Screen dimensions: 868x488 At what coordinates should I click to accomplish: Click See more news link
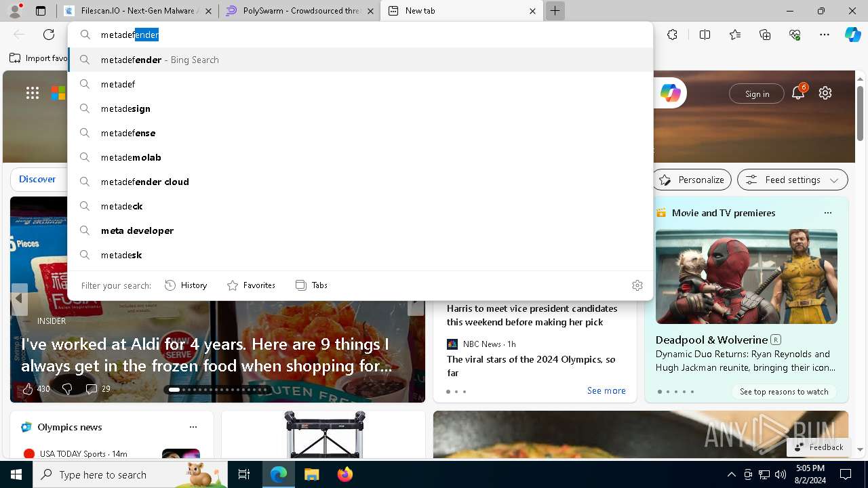pyautogui.click(x=606, y=390)
